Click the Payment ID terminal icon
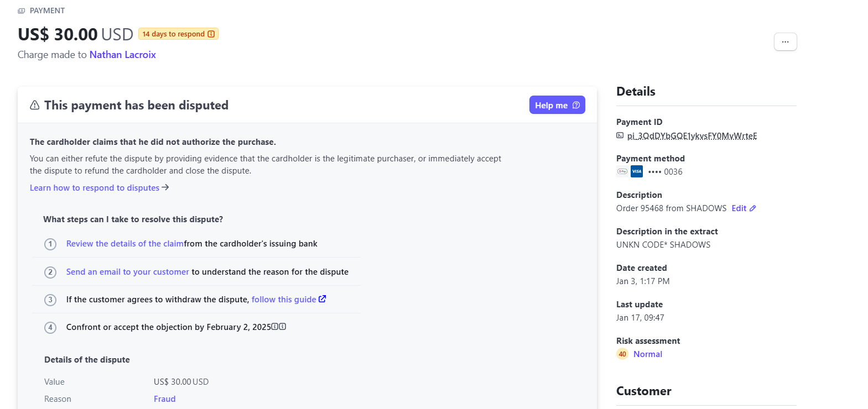This screenshot has width=868, height=409. coord(620,135)
